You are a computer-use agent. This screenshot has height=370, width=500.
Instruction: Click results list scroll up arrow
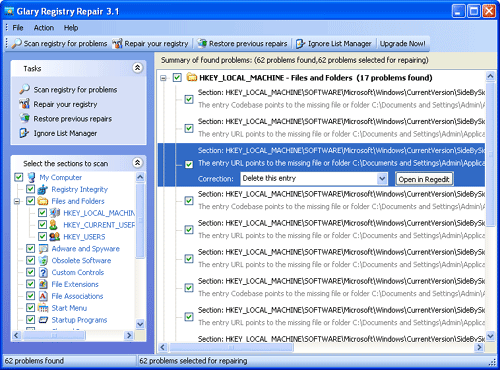490,76
